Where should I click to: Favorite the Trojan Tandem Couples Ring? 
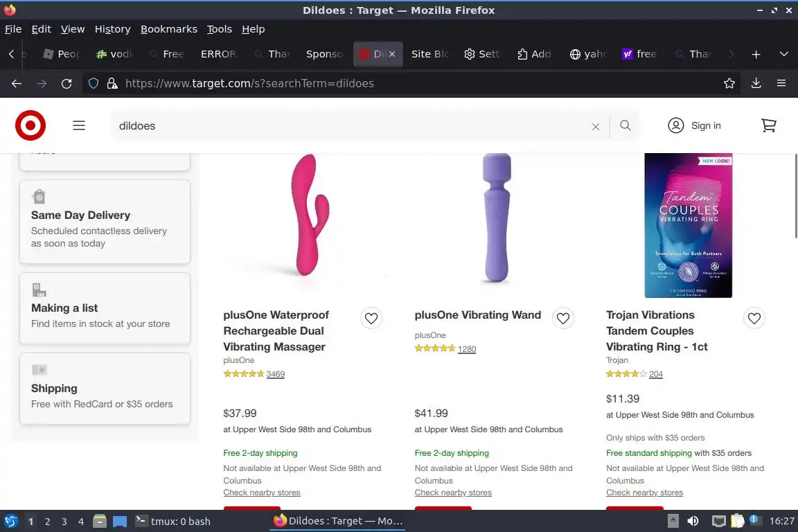[754, 318]
